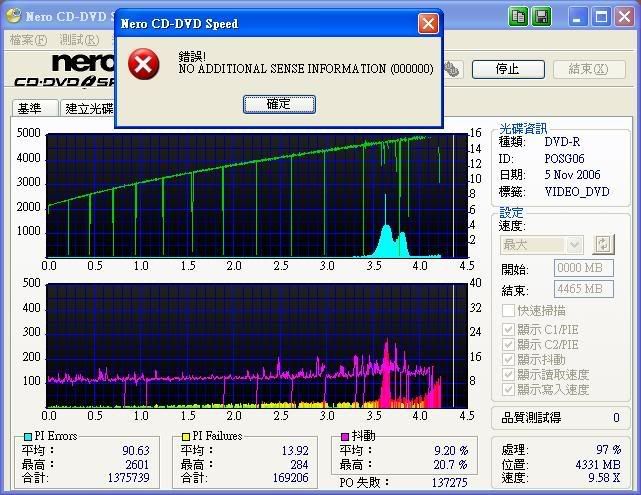Click the progress value 97 %
Screen dimensions: 641x495
coord(608,450)
